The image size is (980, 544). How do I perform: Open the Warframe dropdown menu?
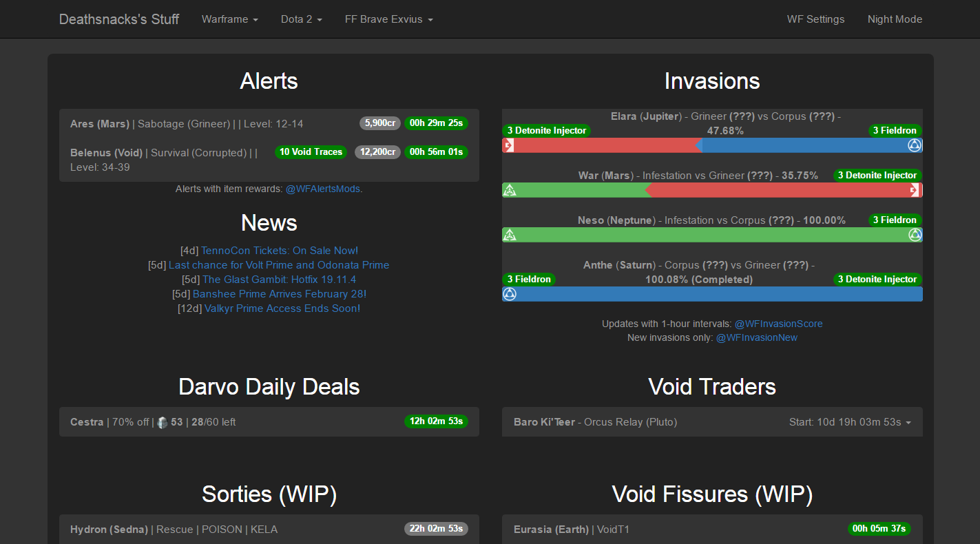pyautogui.click(x=230, y=19)
